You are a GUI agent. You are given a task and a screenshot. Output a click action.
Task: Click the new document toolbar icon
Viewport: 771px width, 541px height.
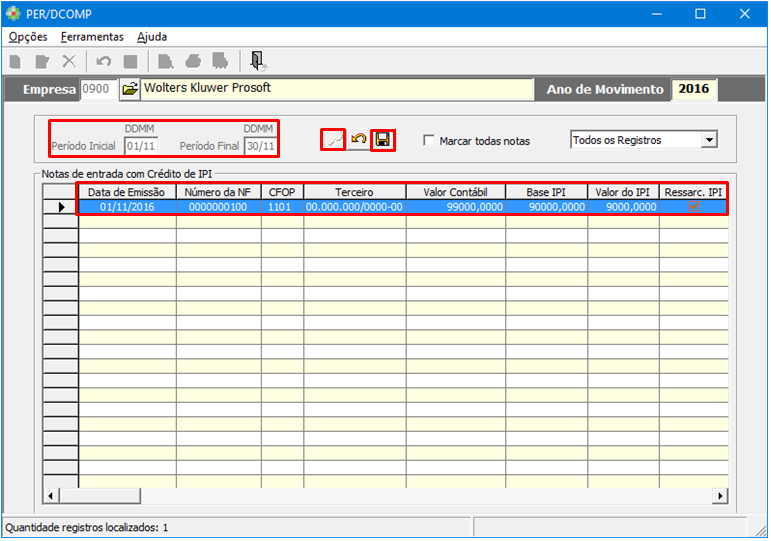16,61
